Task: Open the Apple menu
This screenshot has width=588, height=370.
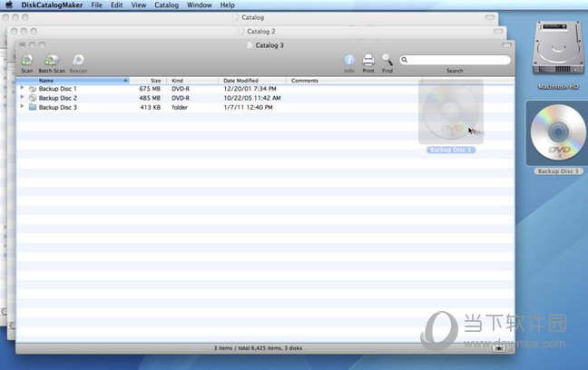Action: 9,5
